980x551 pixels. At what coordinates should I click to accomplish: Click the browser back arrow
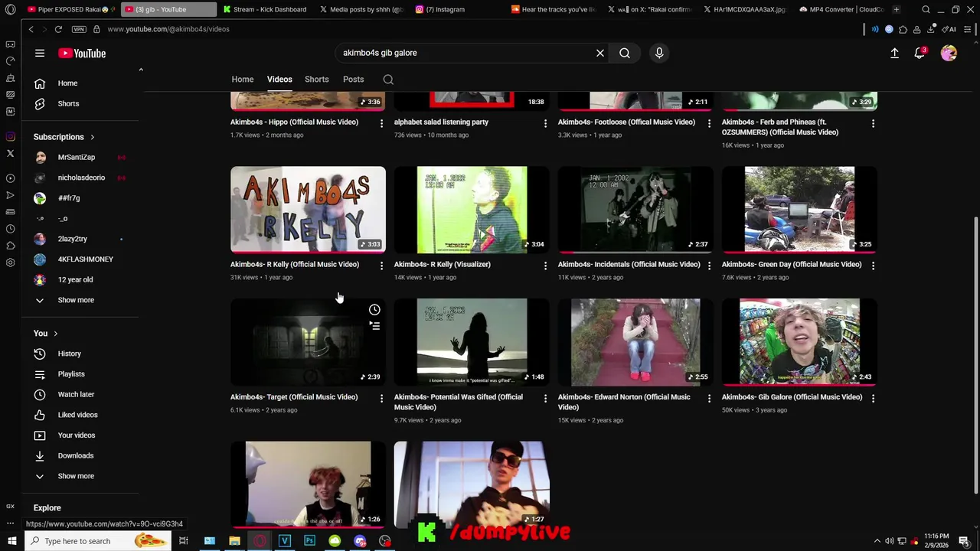[x=31, y=29]
